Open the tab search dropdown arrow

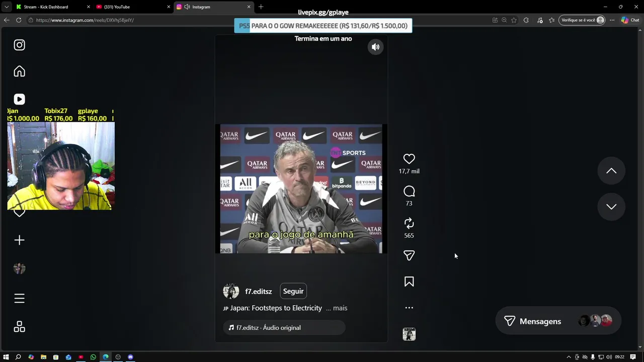[x=6, y=7]
